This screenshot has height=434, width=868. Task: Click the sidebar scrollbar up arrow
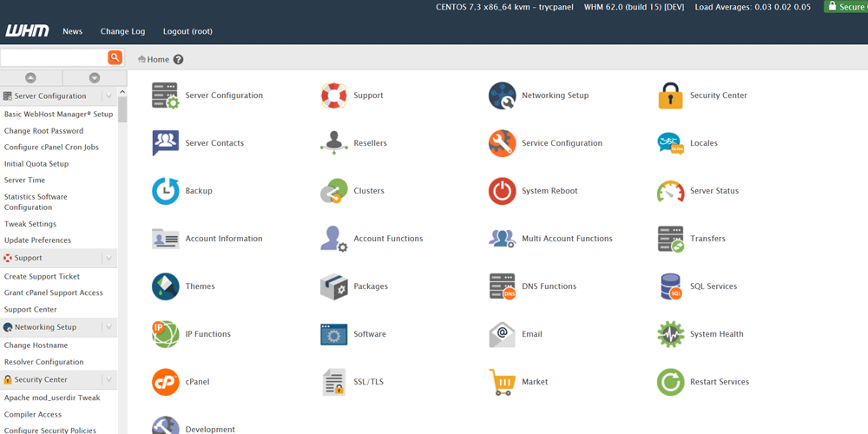point(122,92)
